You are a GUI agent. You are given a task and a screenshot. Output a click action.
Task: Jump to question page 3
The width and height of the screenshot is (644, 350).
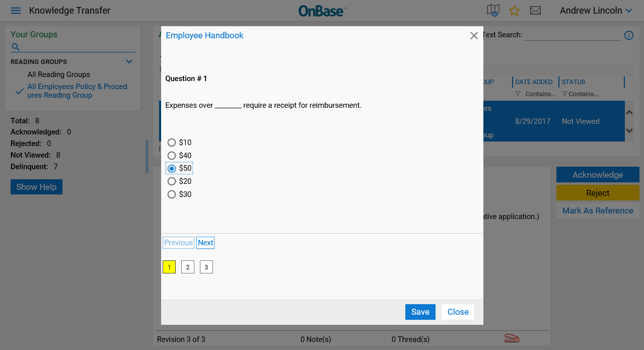coord(206,267)
